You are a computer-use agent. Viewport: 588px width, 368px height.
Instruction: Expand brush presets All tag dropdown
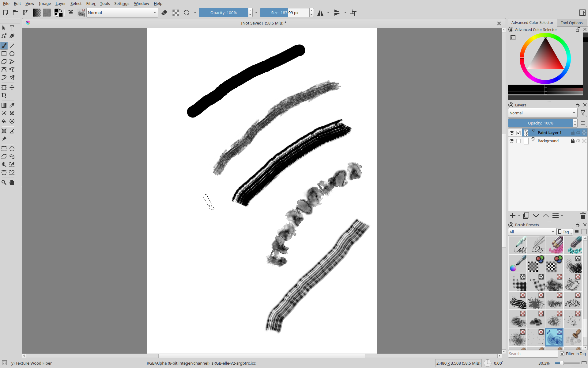(532, 232)
